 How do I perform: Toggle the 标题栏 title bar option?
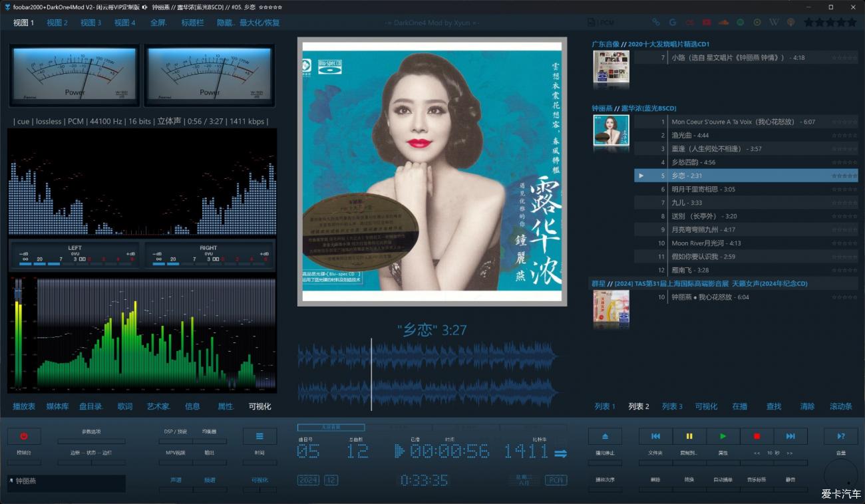[192, 23]
